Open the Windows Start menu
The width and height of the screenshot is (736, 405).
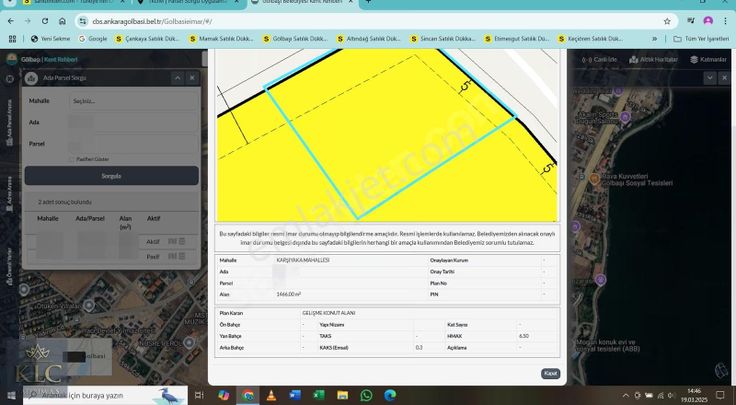[x=11, y=396]
